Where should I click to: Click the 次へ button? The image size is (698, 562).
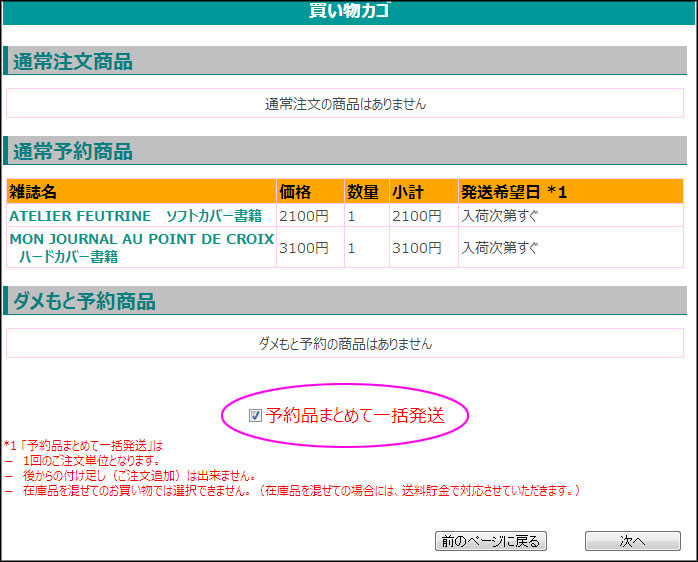(633, 541)
